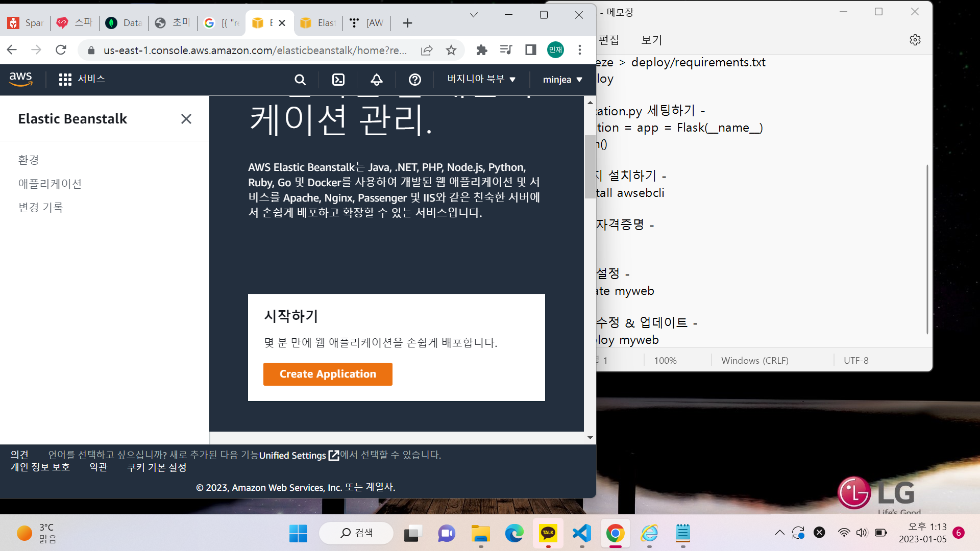This screenshot has width=980, height=551.
Task: Open 변경 기록 in the sidebar
Action: (x=41, y=207)
